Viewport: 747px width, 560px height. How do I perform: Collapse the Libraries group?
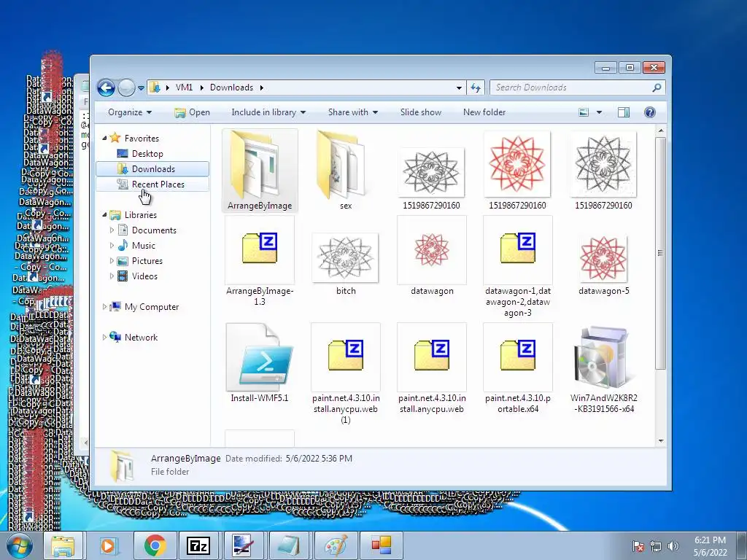[x=104, y=215]
